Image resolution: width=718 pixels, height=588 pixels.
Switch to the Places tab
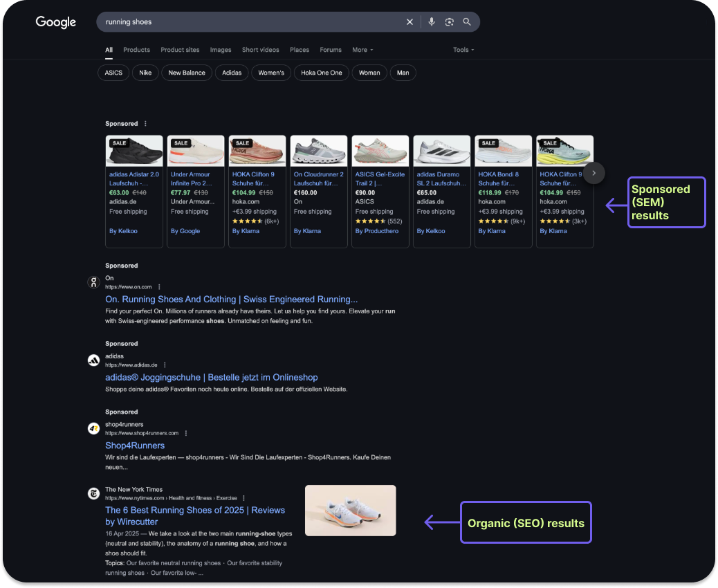click(x=300, y=50)
